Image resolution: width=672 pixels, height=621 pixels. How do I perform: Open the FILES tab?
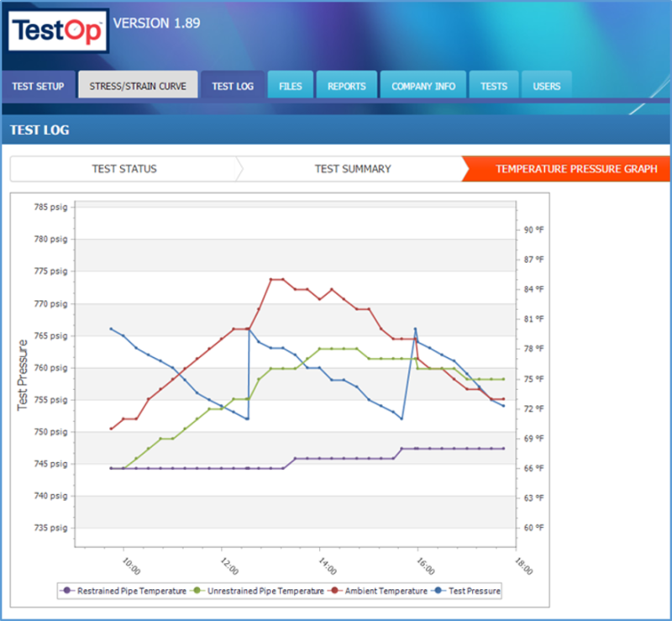(291, 85)
